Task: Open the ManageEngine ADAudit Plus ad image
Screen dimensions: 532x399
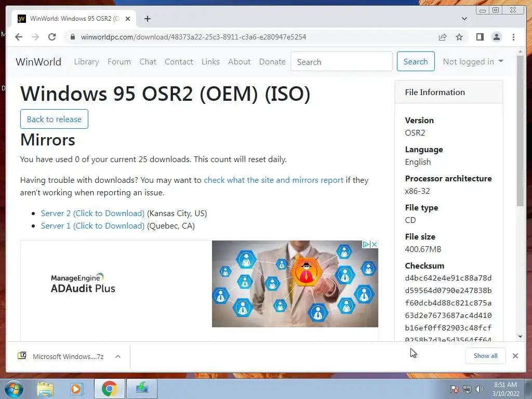Action: click(x=295, y=284)
